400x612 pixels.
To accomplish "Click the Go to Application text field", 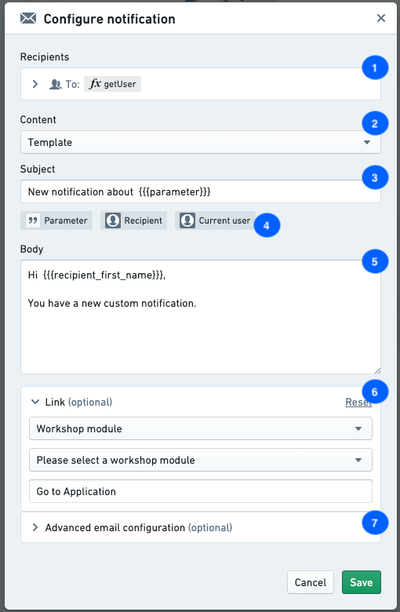I will coord(201,491).
